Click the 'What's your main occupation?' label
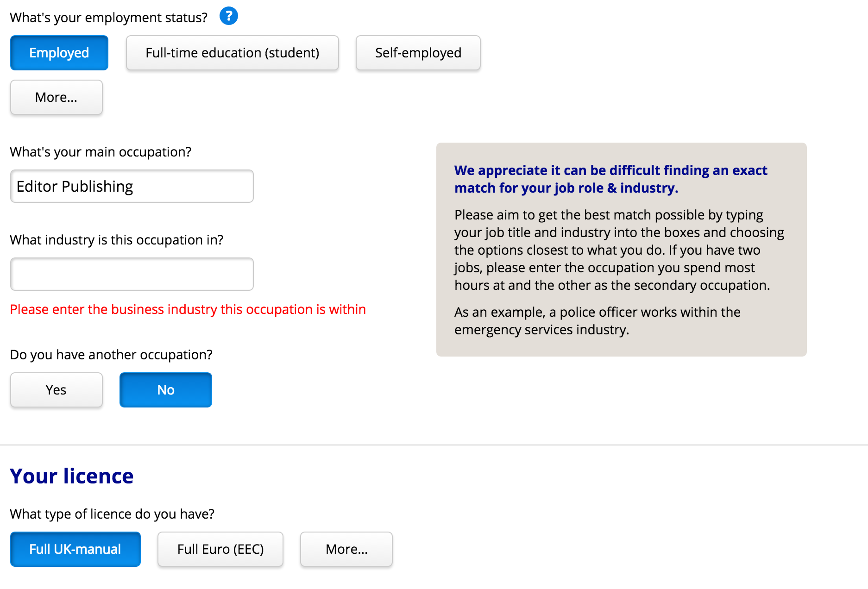 point(101,152)
